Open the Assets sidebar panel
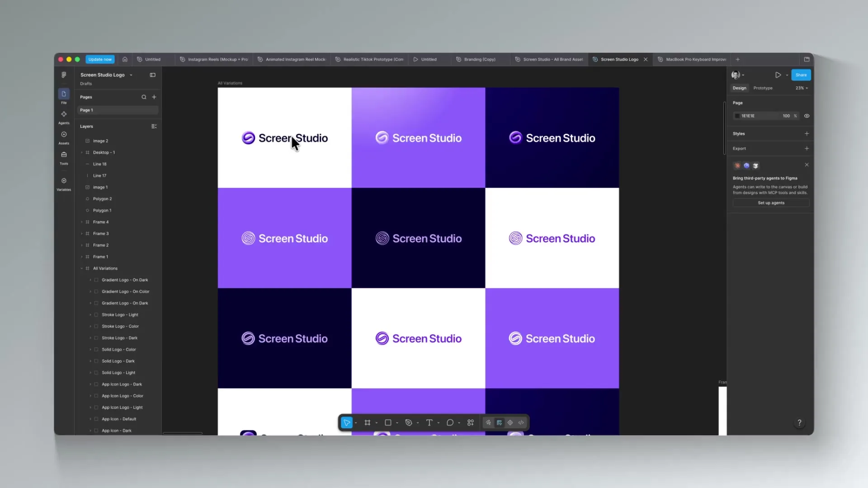The width and height of the screenshot is (868, 488). [64, 137]
